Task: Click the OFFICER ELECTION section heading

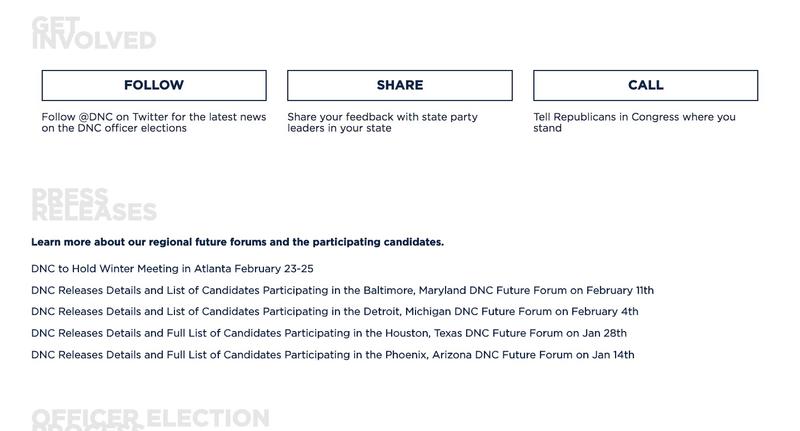Action: [151, 419]
